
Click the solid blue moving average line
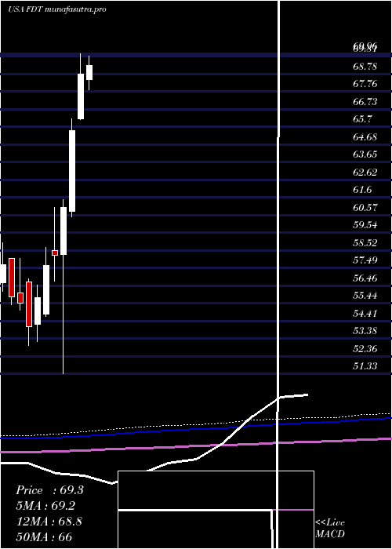[x=196, y=428]
